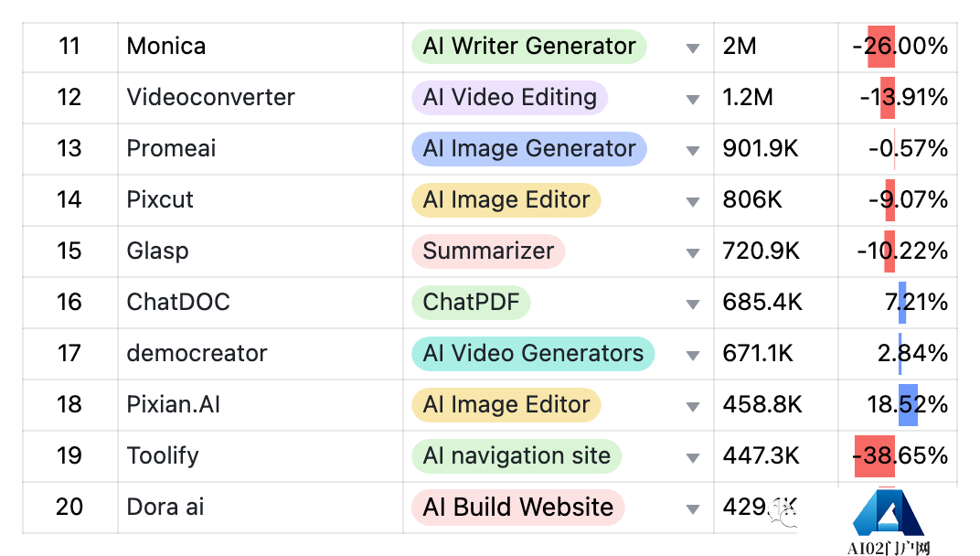Click the -38.65% change cell for Toolify

click(x=899, y=456)
